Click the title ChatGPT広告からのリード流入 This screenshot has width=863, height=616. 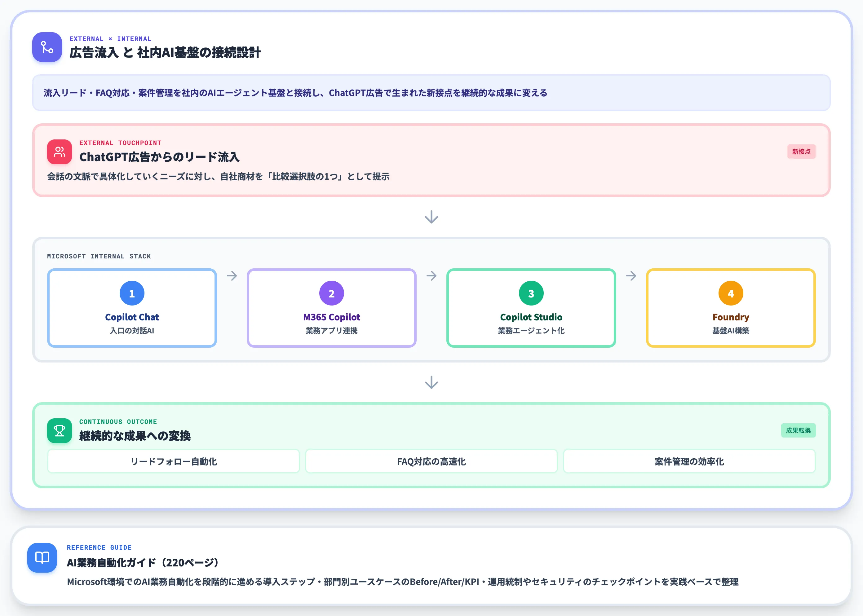(x=159, y=157)
